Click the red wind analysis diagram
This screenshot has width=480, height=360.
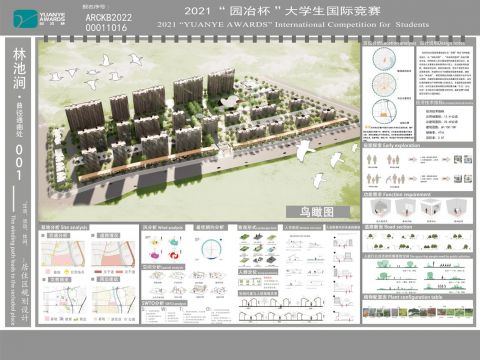174,255
